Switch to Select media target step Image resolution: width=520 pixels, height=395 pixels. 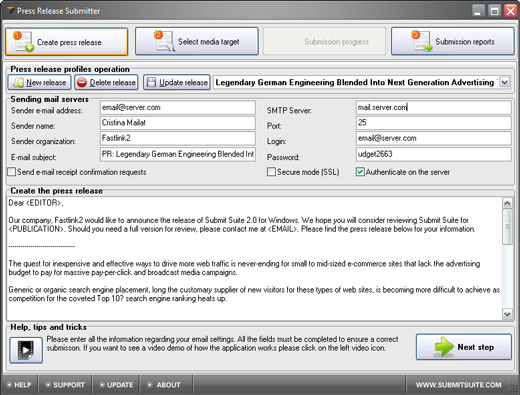pyautogui.click(x=197, y=41)
